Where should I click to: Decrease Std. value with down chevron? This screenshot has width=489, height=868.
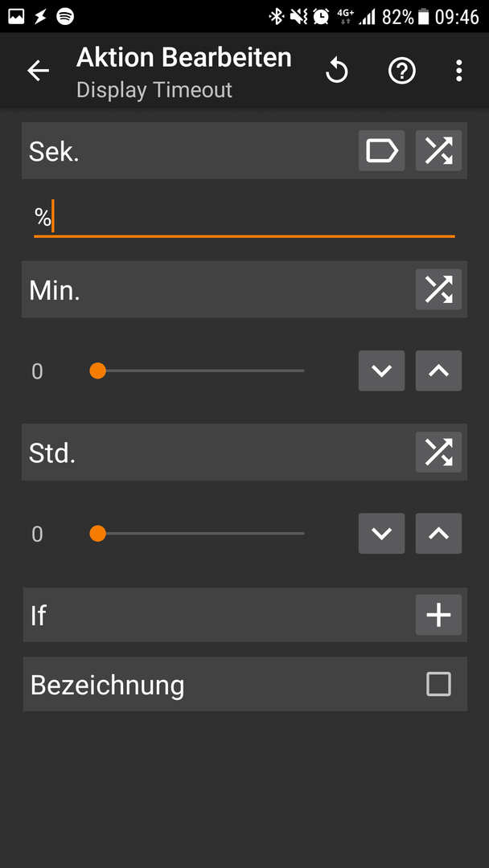[381, 534]
